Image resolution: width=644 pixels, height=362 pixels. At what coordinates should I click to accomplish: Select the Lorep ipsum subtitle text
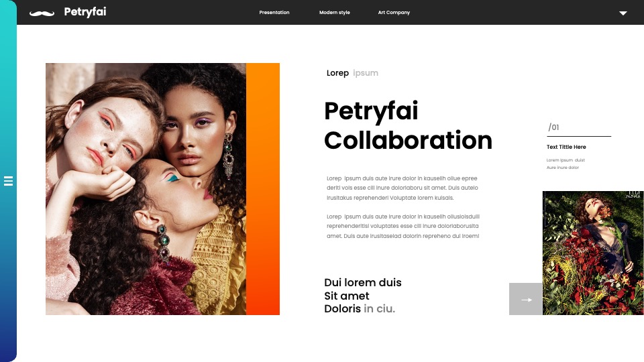[352, 73]
